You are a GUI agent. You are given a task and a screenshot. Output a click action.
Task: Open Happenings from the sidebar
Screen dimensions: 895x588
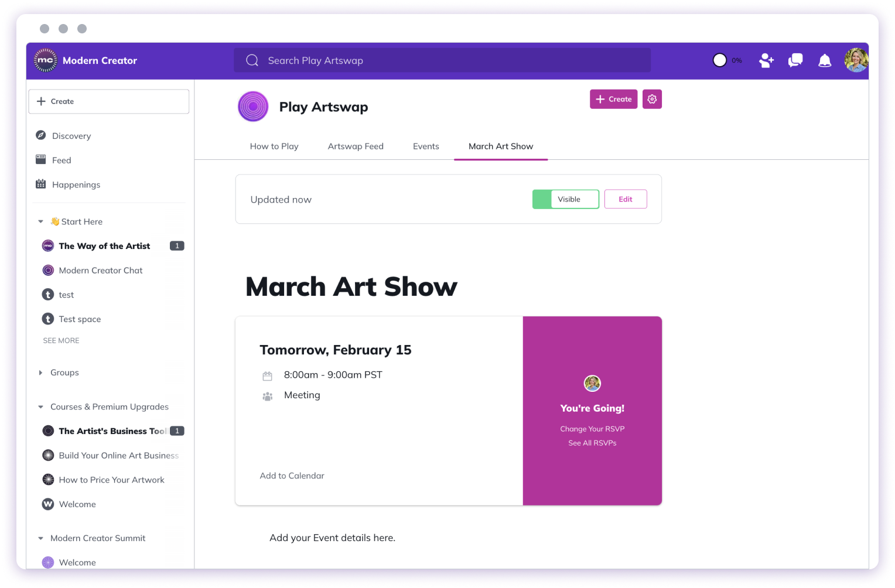click(x=40, y=184)
